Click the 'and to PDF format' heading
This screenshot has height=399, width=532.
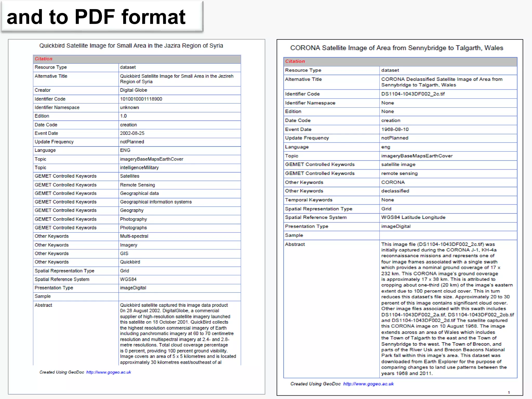(96, 17)
